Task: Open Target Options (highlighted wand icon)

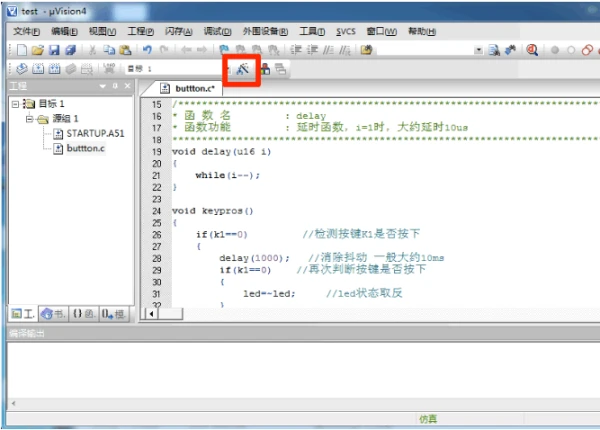Action: tap(242, 69)
